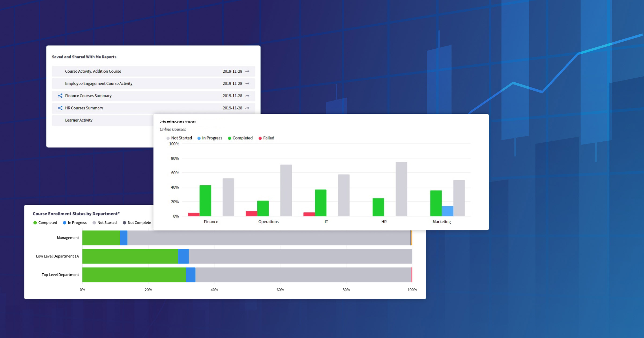
Task: Click share arrow for Course Activity: Addition Course
Action: 247,71
